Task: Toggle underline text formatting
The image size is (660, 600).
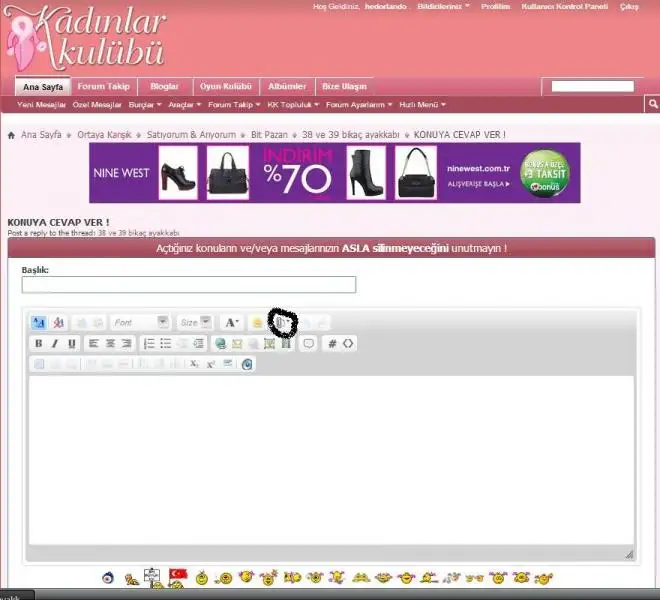Action: point(72,343)
